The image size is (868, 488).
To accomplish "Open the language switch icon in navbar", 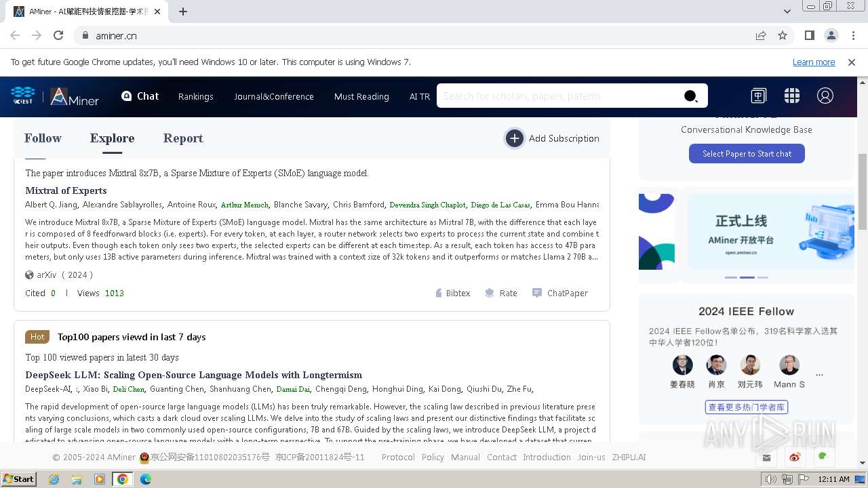I will [x=758, y=96].
